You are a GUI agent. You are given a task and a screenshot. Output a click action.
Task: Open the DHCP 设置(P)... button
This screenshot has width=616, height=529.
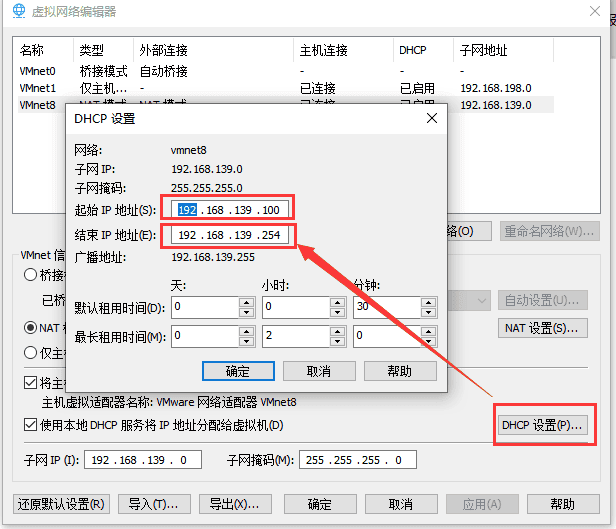[542, 426]
